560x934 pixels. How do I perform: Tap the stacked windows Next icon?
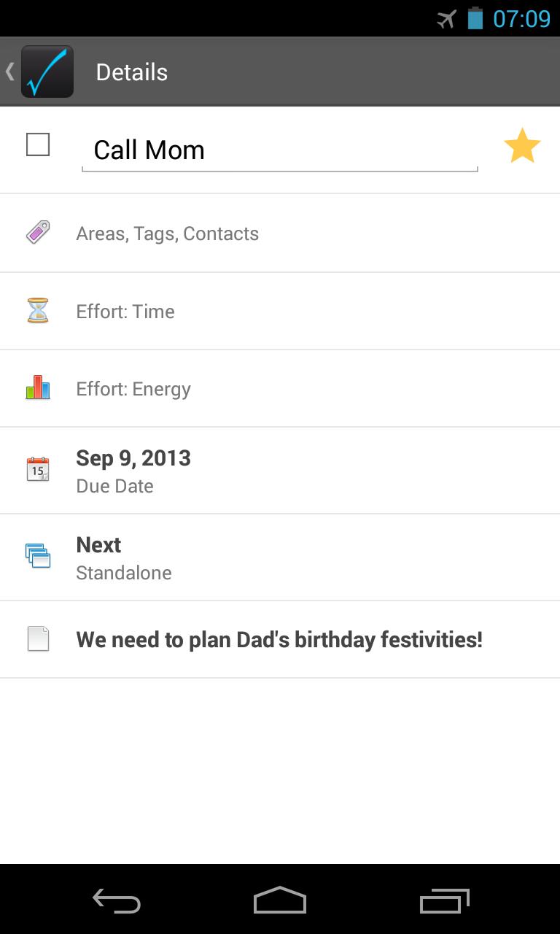(38, 556)
